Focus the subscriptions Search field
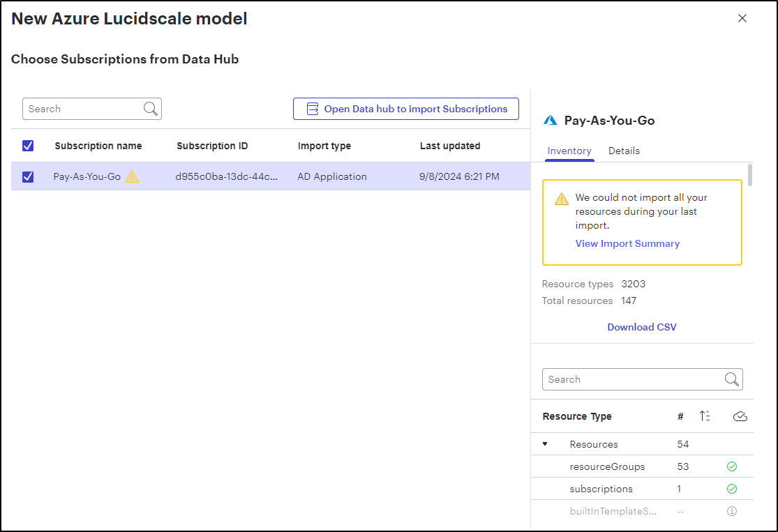 (x=92, y=109)
